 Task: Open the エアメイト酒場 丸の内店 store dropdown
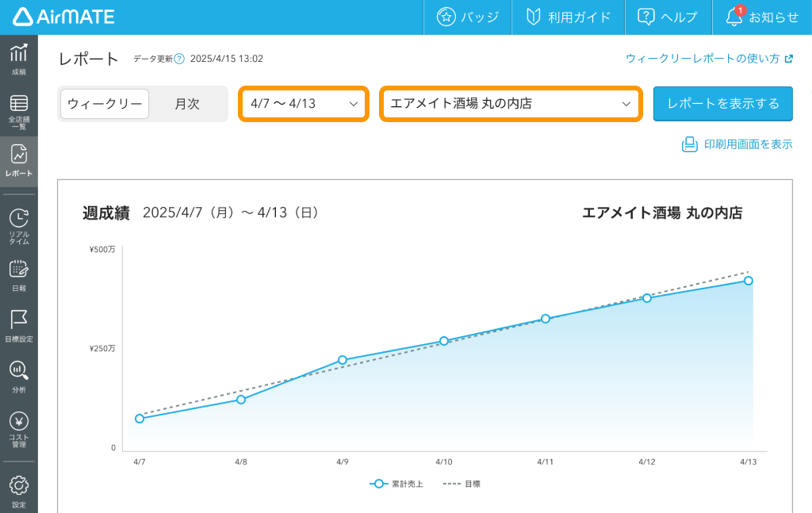(511, 104)
